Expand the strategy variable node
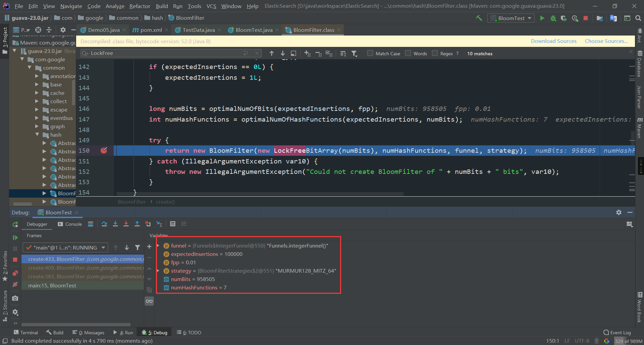The width and height of the screenshot is (644, 345). pos(158,271)
